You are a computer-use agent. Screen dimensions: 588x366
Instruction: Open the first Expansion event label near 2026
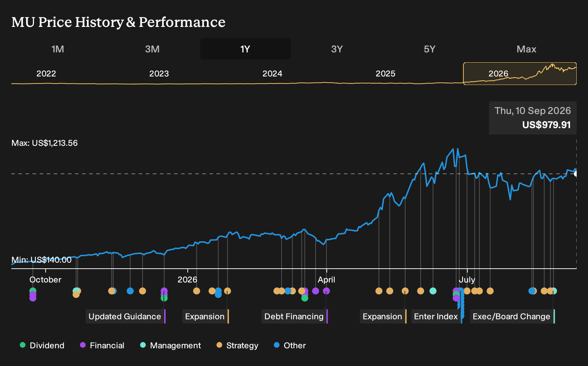point(206,316)
